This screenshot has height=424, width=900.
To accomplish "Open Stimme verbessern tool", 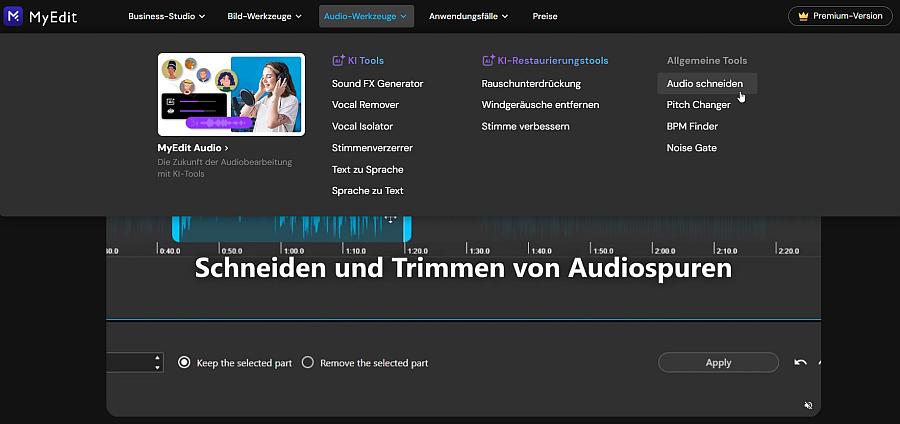I will click(x=525, y=126).
